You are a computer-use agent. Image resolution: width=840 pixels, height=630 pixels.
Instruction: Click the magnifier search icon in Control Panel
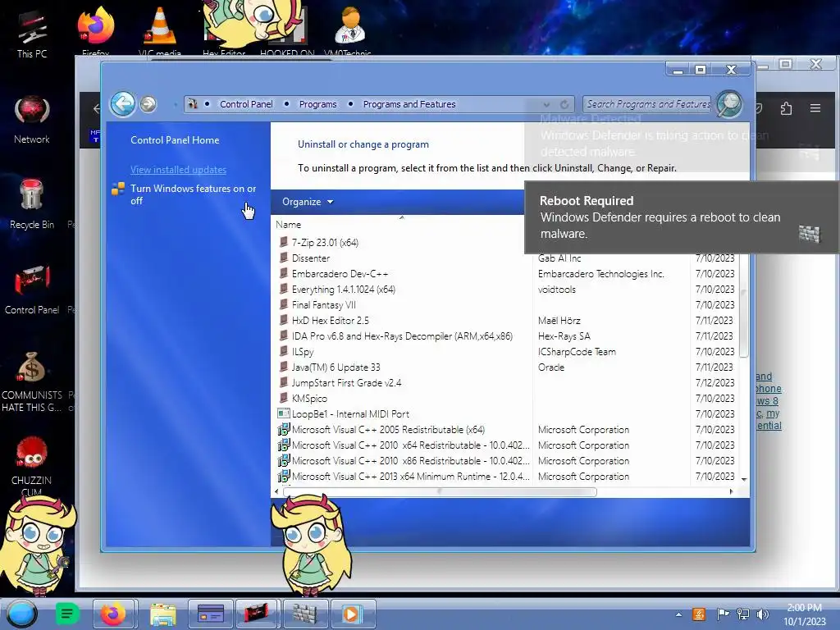click(729, 104)
